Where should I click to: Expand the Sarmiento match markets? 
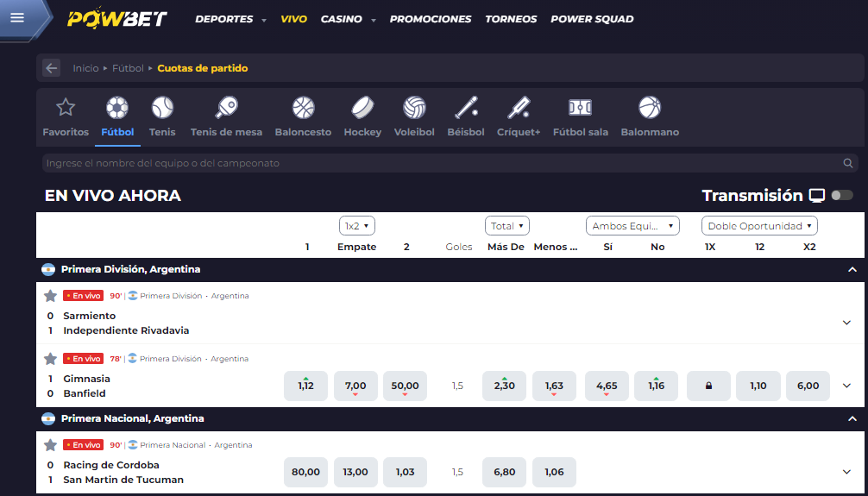pos(846,323)
